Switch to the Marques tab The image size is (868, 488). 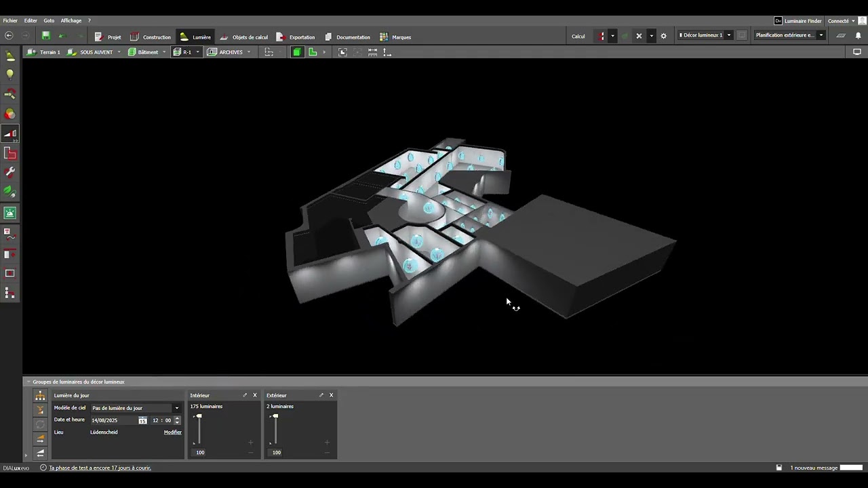395,37
